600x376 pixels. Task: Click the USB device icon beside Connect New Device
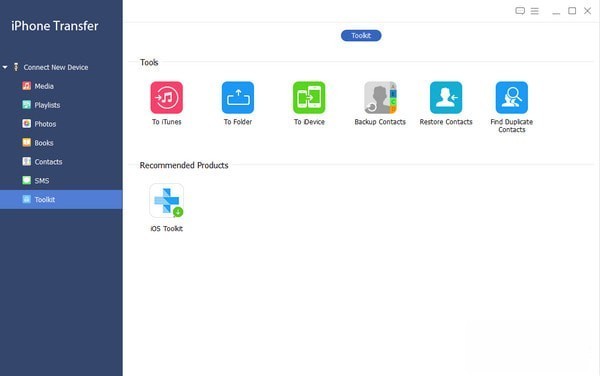(16, 67)
